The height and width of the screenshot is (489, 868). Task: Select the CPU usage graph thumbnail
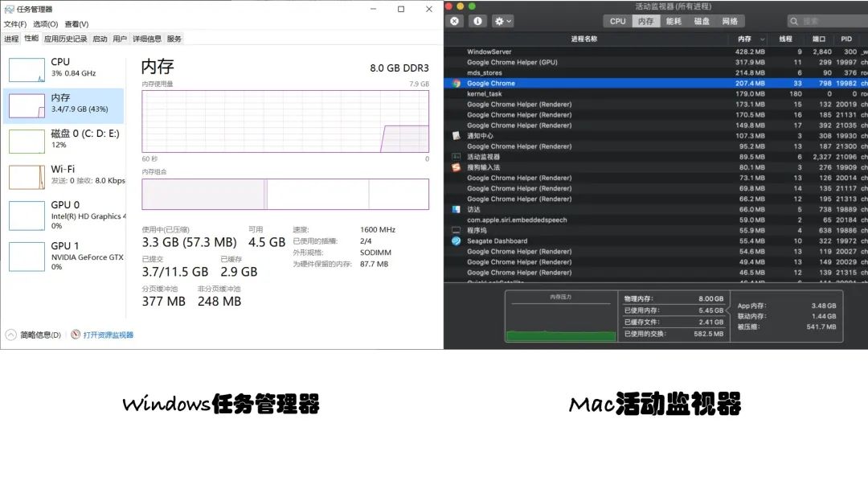click(27, 70)
